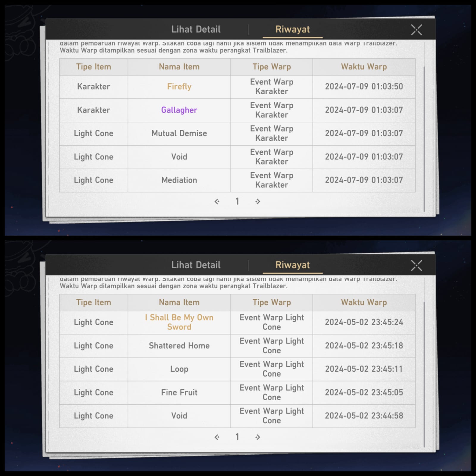Select Riwayat tab in upper panel
Image resolution: width=476 pixels, height=476 pixels.
(292, 29)
